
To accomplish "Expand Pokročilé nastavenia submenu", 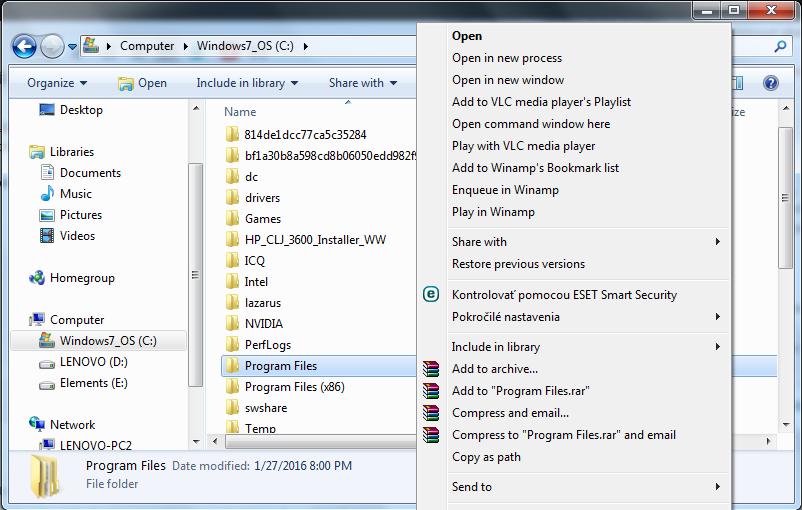I will click(x=718, y=317).
